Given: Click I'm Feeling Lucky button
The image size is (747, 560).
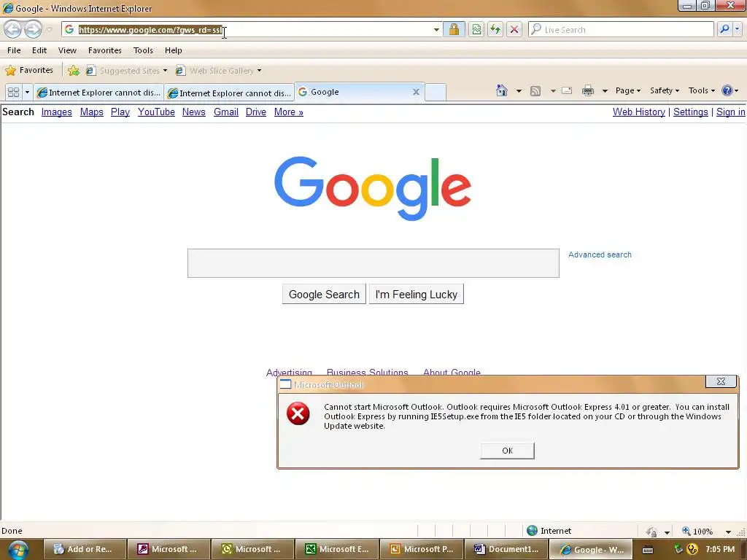Looking at the screenshot, I should coord(417,295).
